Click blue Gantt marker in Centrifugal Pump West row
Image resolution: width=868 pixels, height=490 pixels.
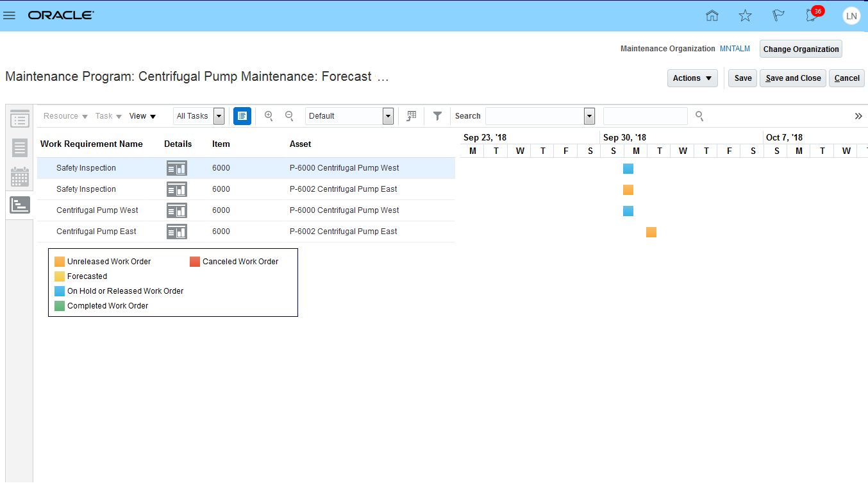click(x=628, y=211)
